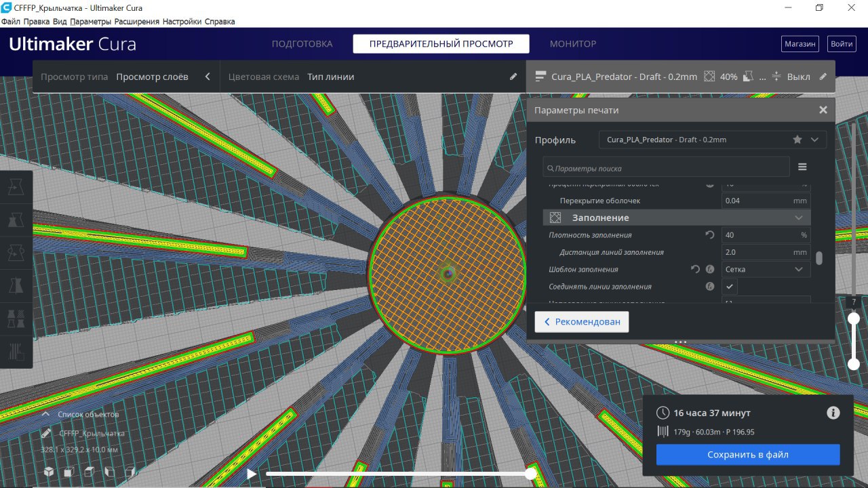Open the Магазин marketplace
The height and width of the screenshot is (488, 868).
[800, 44]
